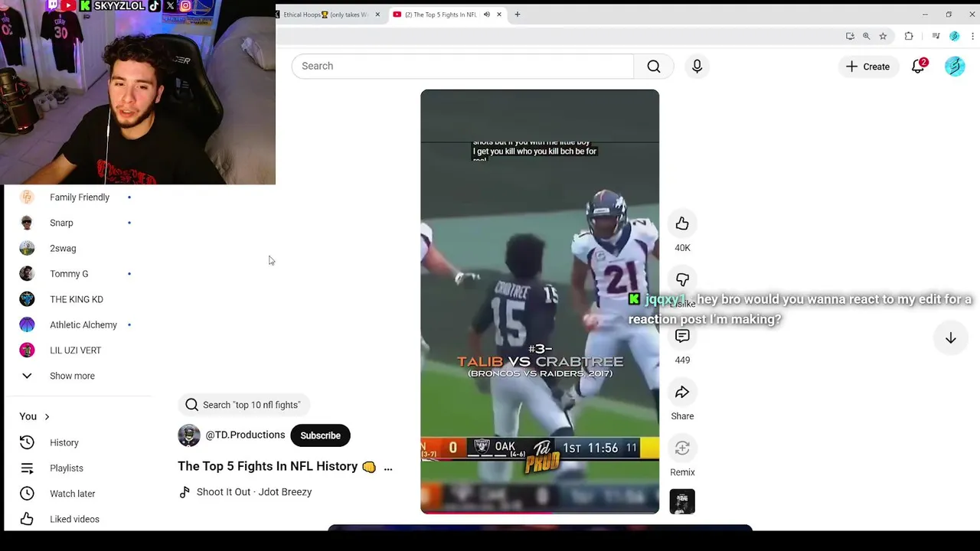Click Instagram icon in webcam overlay
The image size is (980, 551).
pos(185,5)
